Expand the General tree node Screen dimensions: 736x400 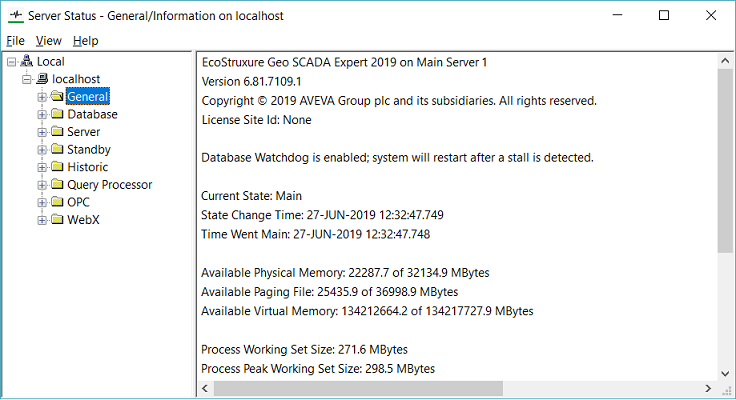42,97
